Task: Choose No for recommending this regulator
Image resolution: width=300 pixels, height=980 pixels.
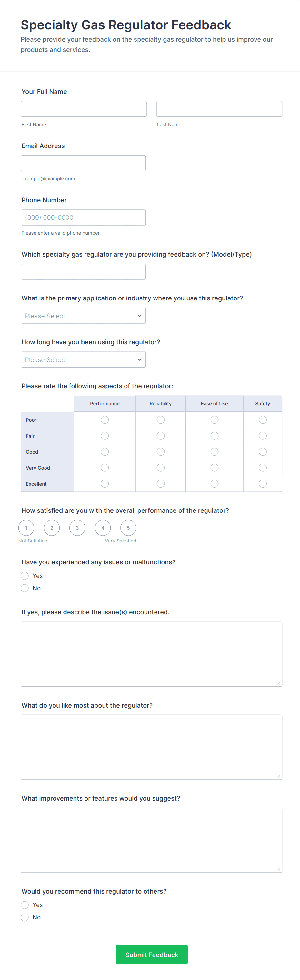Action: [x=25, y=917]
